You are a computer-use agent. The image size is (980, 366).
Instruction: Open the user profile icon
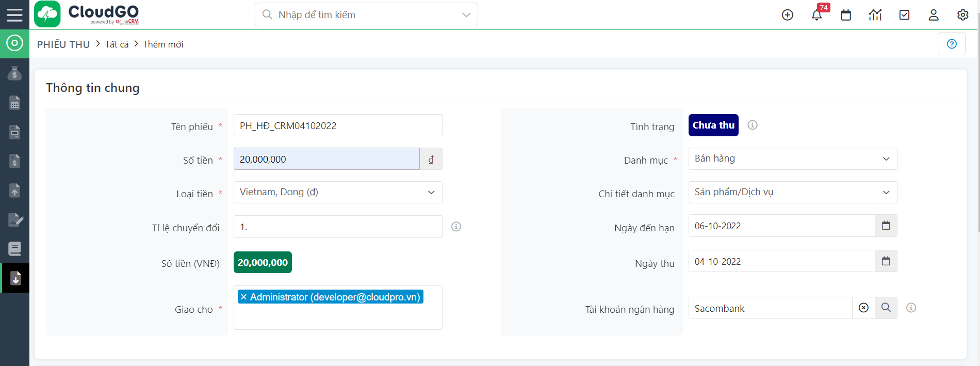point(934,15)
